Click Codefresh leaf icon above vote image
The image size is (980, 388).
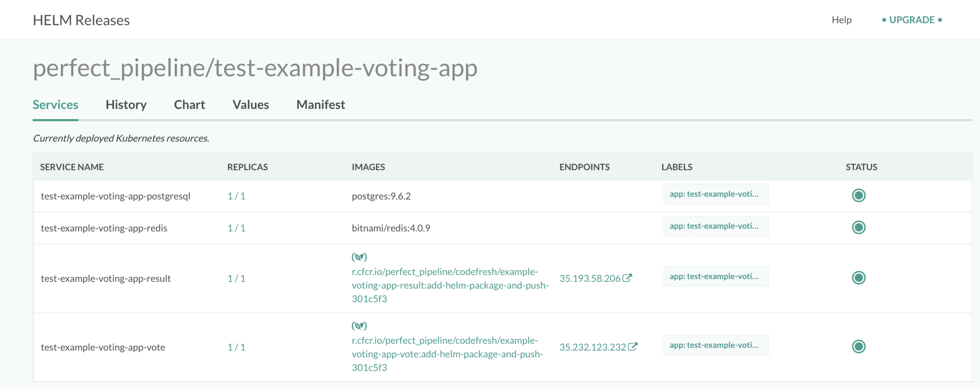[359, 326]
